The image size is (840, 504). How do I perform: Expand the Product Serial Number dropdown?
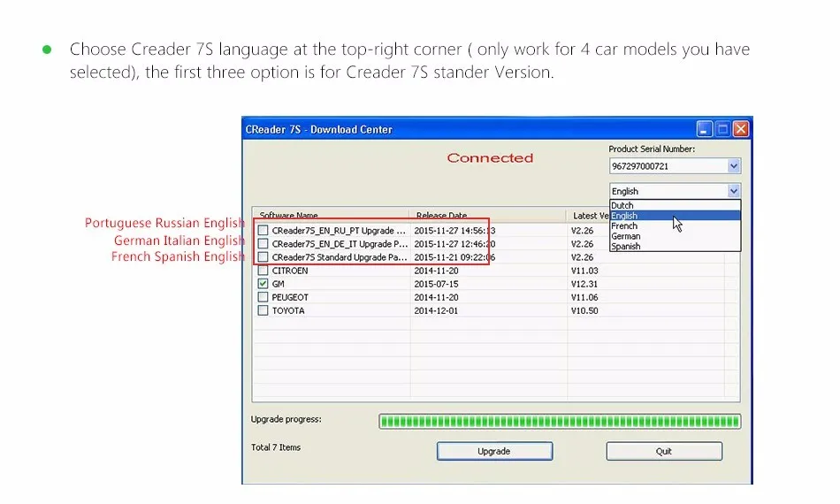733,166
